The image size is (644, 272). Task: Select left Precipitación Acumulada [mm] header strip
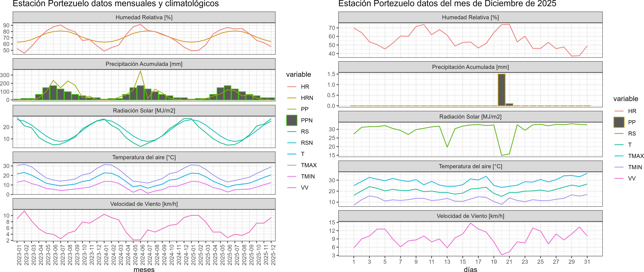[x=144, y=64]
